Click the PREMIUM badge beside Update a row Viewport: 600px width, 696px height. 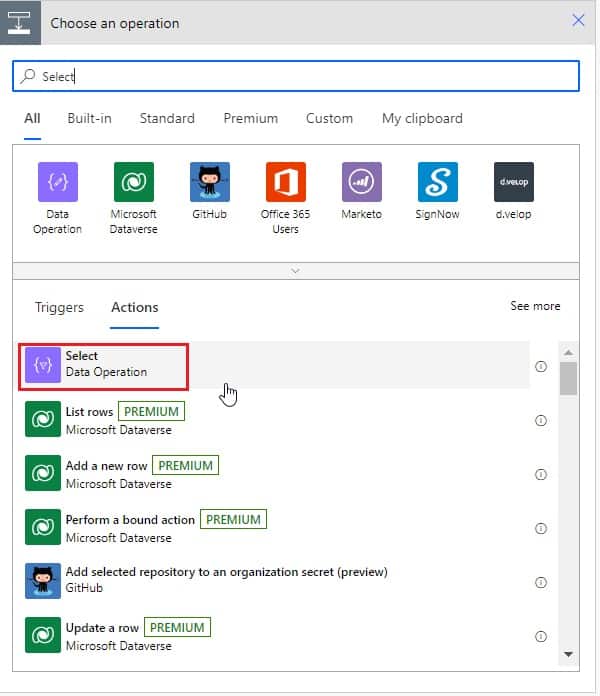pyautogui.click(x=177, y=627)
